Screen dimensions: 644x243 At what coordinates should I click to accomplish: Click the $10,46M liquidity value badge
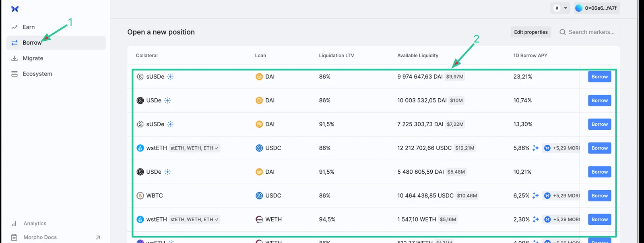467,195
